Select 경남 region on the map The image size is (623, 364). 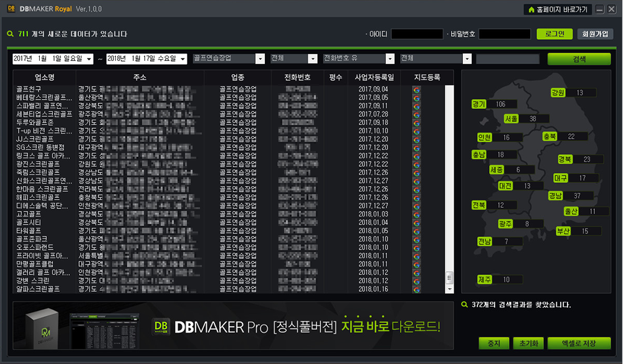click(x=556, y=196)
